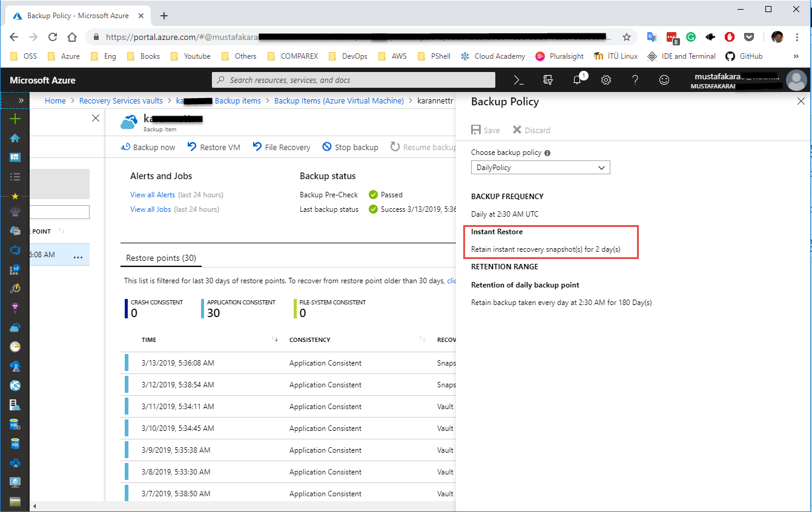Open the SQL databases sidebar icon
812x512 pixels.
click(15, 444)
